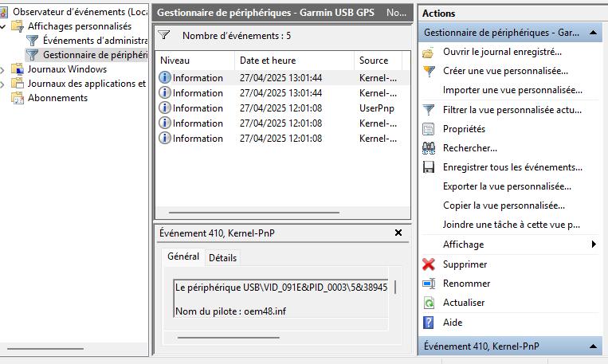Click the event detail horizontal scrollbar
This screenshot has width=608, height=364.
pos(229,337)
